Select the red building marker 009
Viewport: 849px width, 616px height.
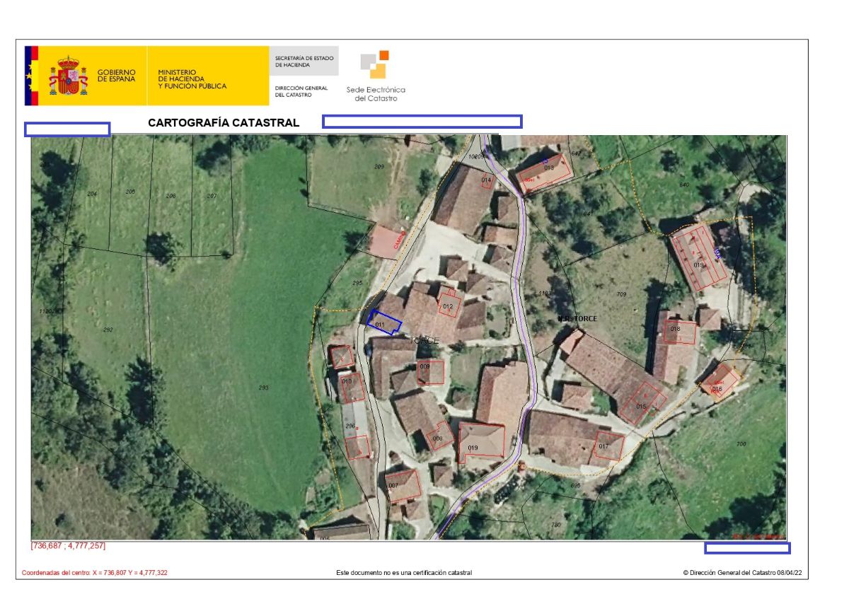click(429, 371)
